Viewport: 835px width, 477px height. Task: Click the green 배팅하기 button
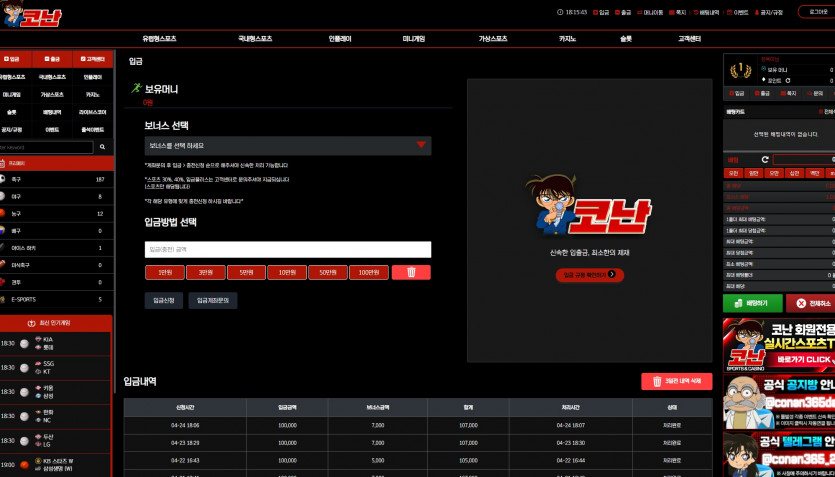point(752,303)
